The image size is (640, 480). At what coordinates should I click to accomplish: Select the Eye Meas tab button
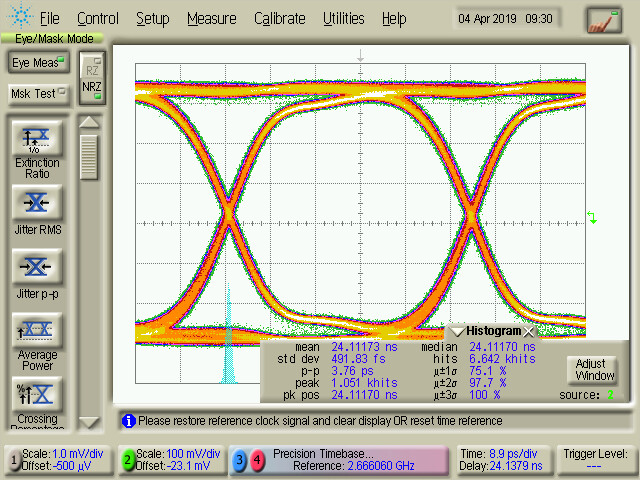coord(38,62)
